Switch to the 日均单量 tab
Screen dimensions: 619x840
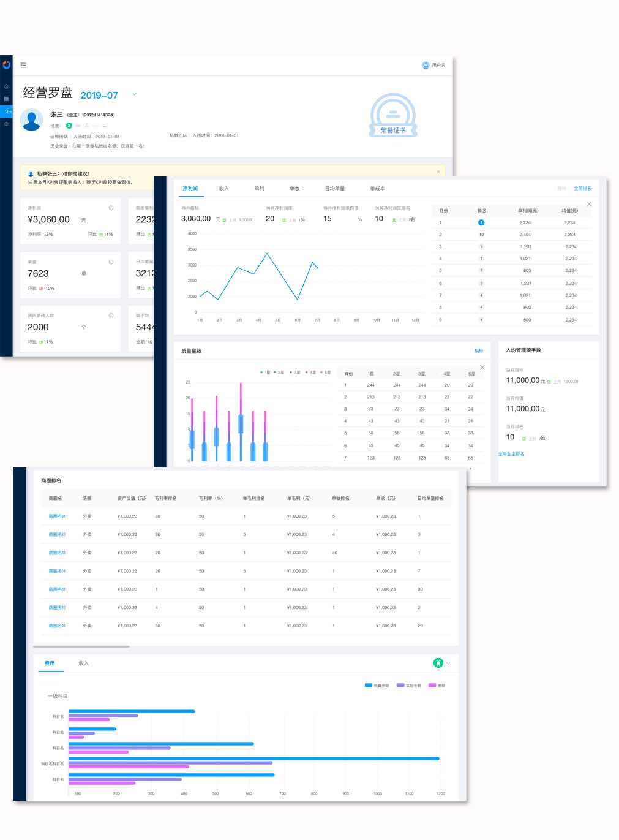point(334,189)
